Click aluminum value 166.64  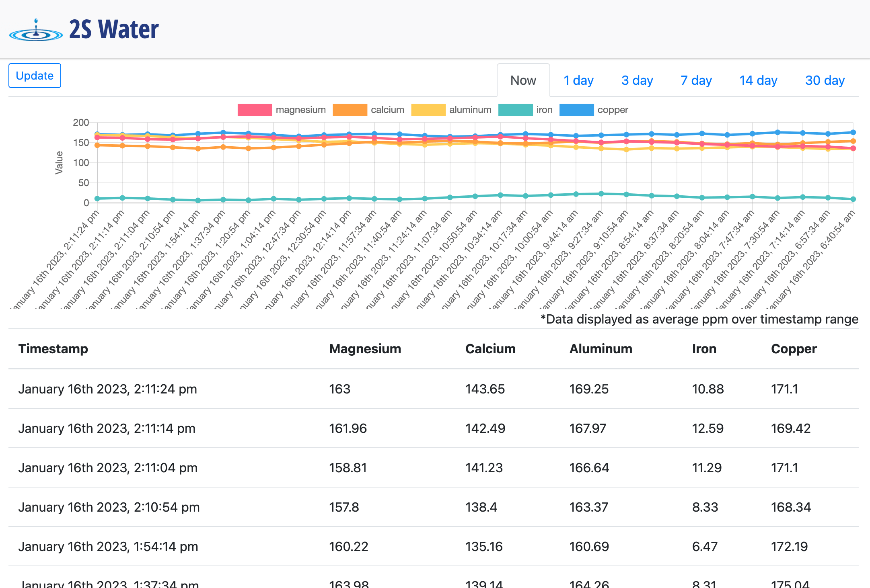(589, 467)
